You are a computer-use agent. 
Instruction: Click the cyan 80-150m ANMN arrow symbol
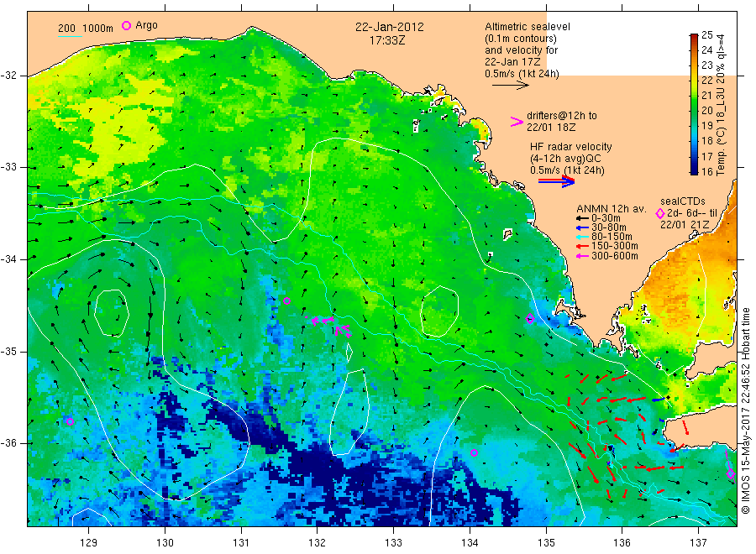point(582,237)
